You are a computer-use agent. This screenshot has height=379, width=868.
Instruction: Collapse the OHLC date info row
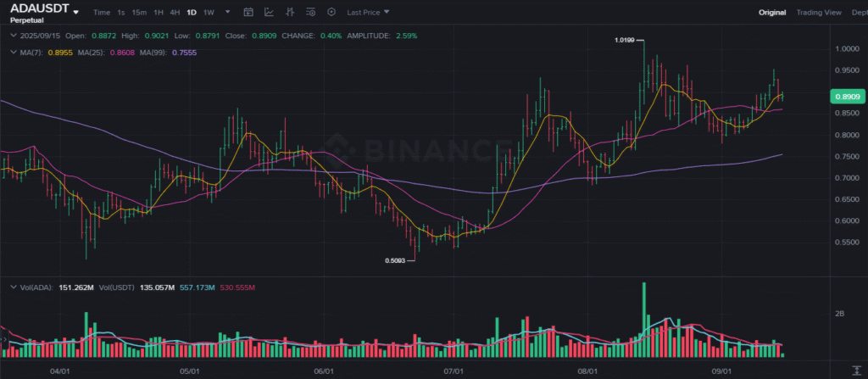point(12,36)
